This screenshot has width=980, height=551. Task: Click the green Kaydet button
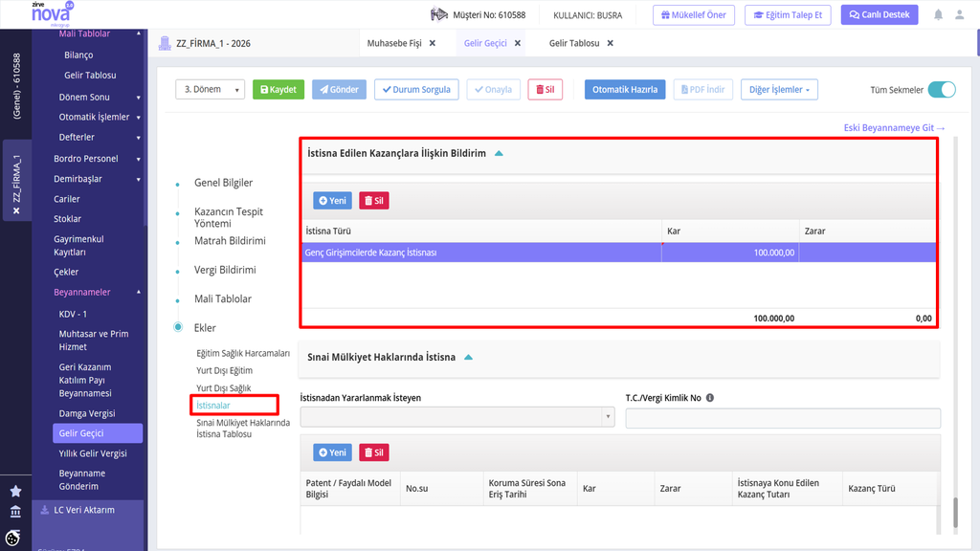tap(278, 89)
